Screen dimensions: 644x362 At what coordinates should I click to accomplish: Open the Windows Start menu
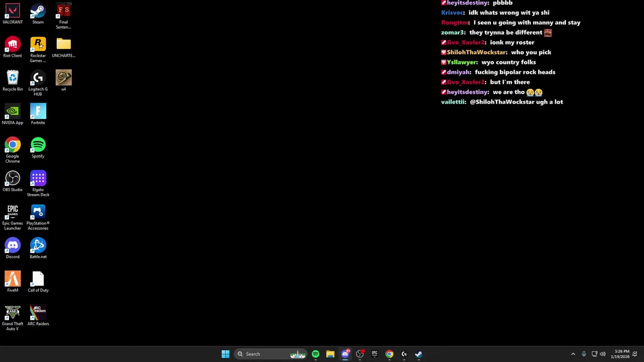click(x=225, y=354)
